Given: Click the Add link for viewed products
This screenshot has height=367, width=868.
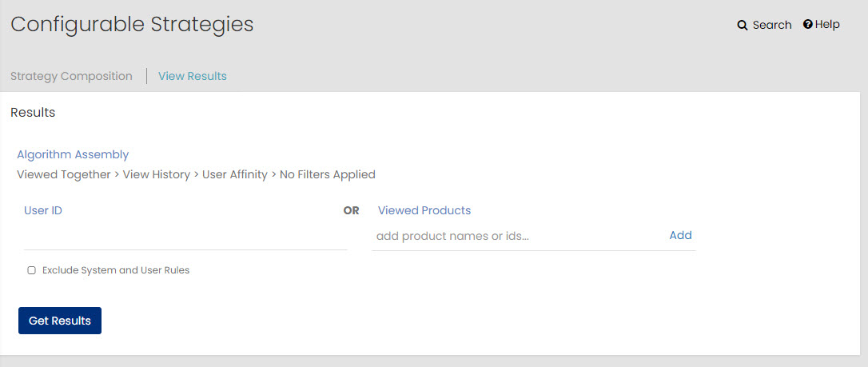Looking at the screenshot, I should coord(680,235).
